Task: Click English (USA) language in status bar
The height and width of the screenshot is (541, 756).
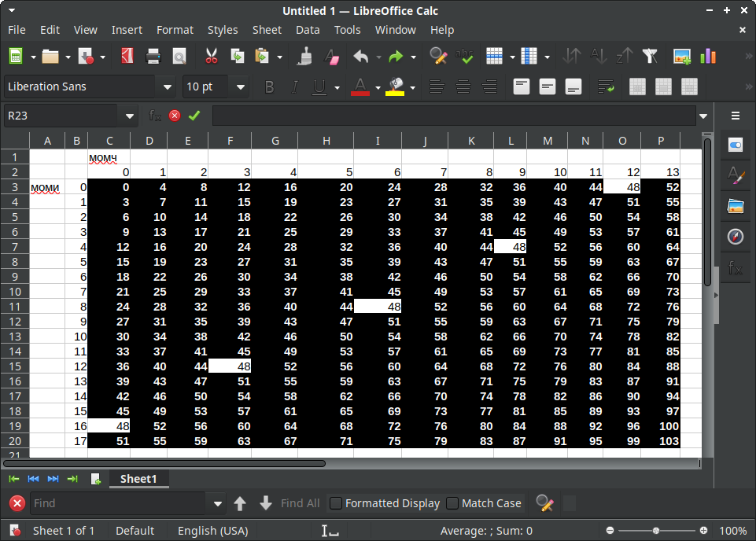Action: click(212, 531)
